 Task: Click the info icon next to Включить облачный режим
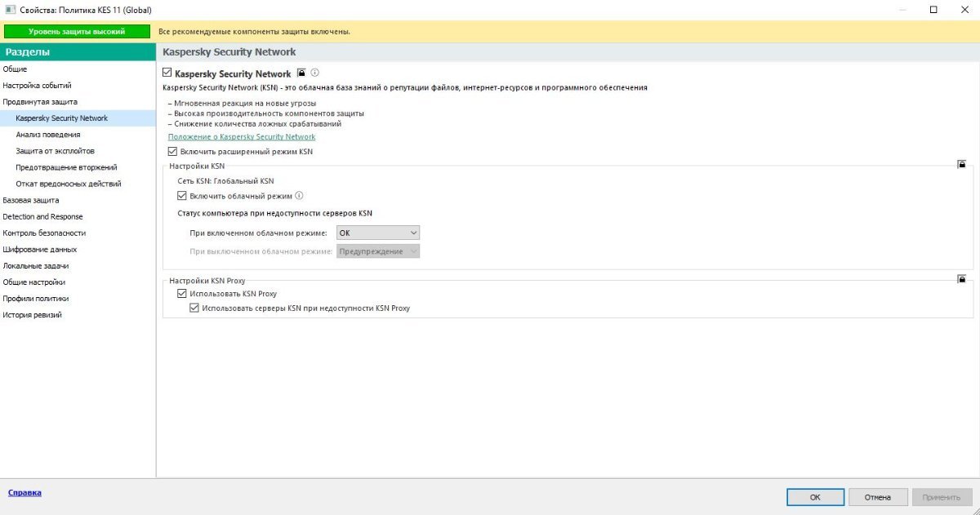point(299,196)
